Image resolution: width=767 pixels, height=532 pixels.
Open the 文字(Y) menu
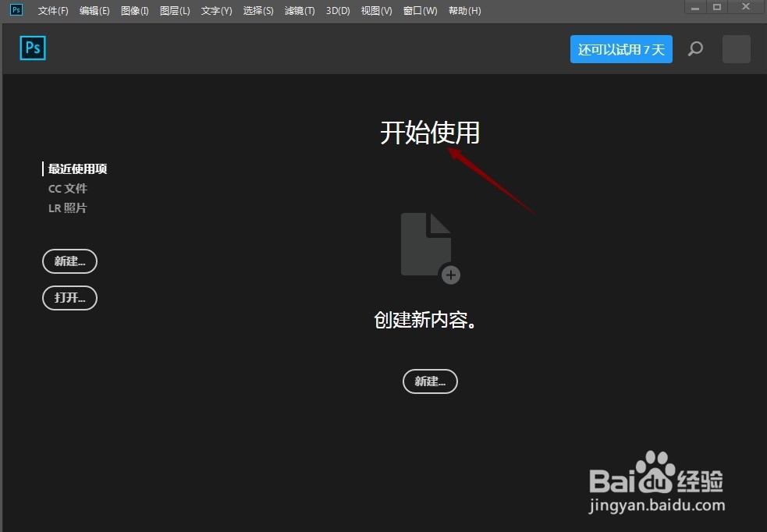(216, 11)
